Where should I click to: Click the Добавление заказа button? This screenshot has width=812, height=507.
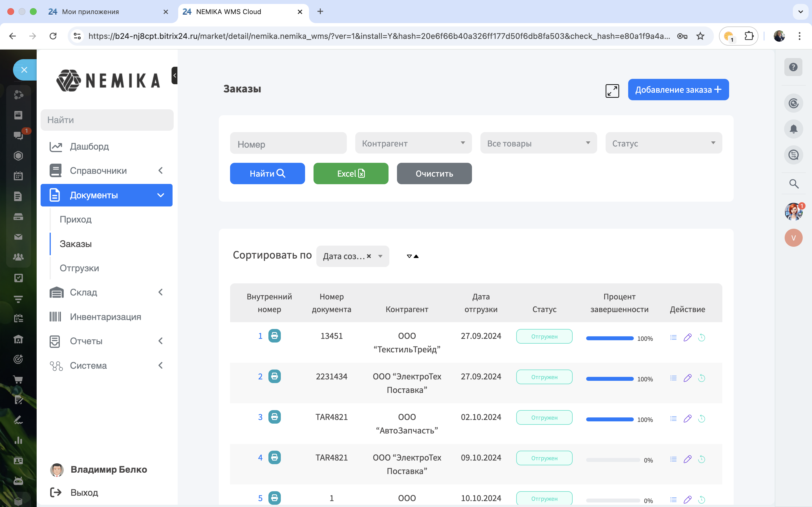click(678, 90)
